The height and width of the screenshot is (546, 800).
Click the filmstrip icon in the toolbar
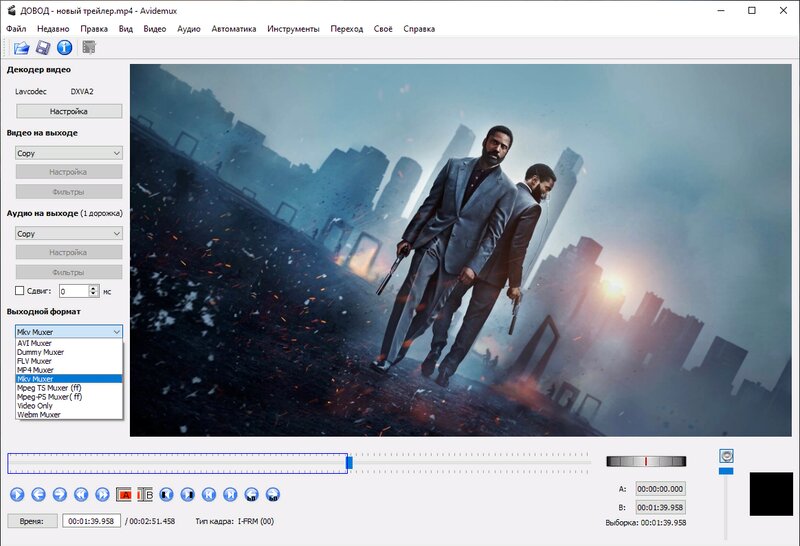pos(89,47)
